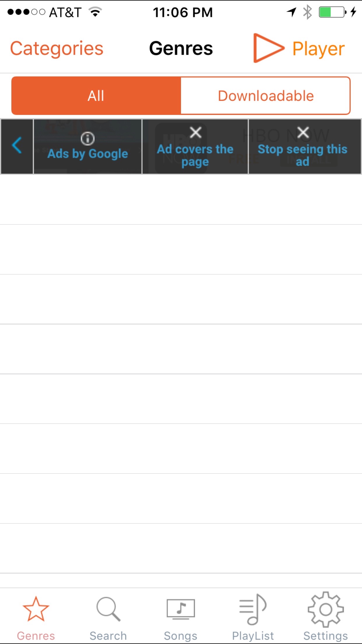Tap the first empty list row
This screenshot has width=362, height=644.
pos(181,199)
